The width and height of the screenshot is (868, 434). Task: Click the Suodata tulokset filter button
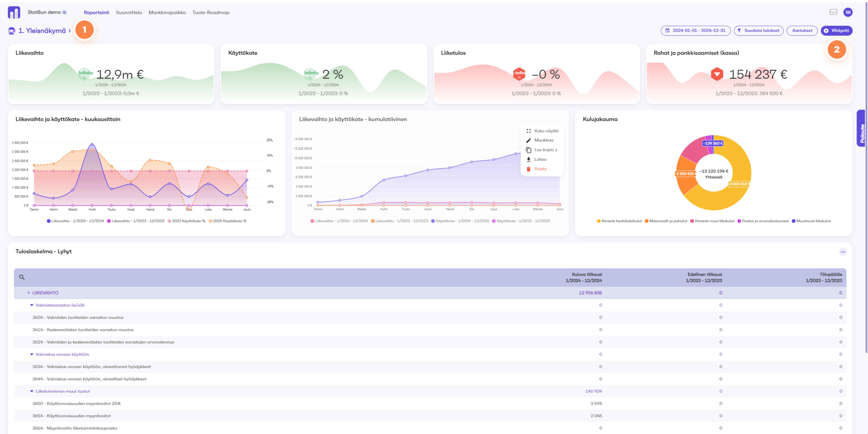click(758, 31)
